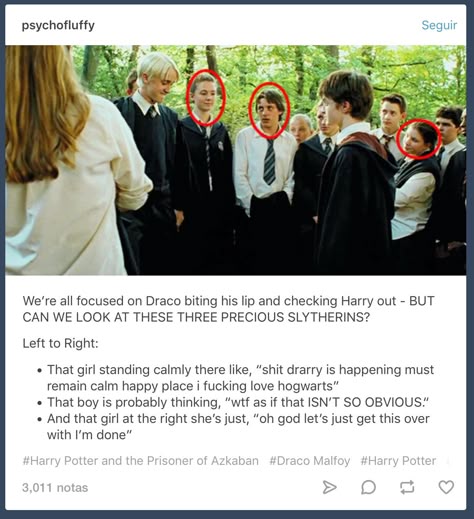Click the 'Left to Right:' text line
Screen dimensions: 474x519
60,343
